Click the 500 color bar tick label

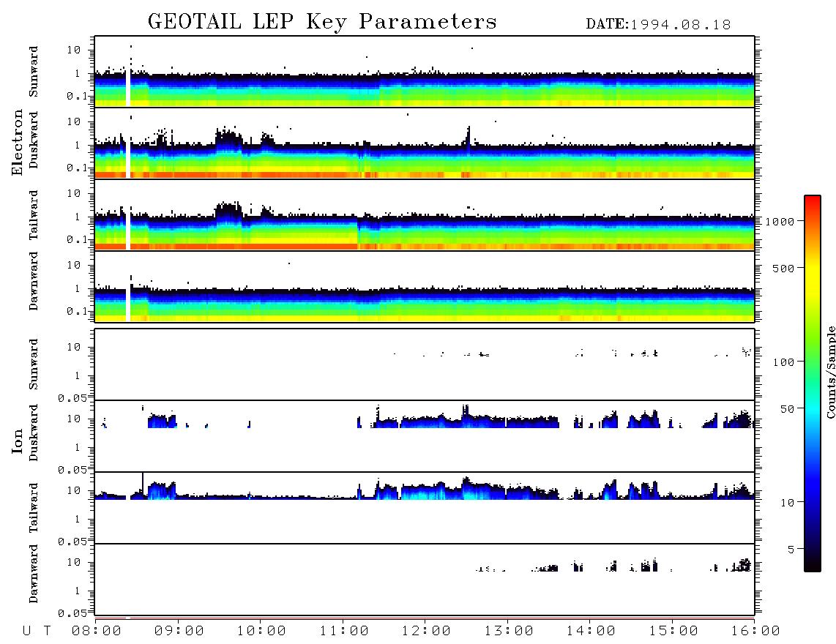[784, 268]
